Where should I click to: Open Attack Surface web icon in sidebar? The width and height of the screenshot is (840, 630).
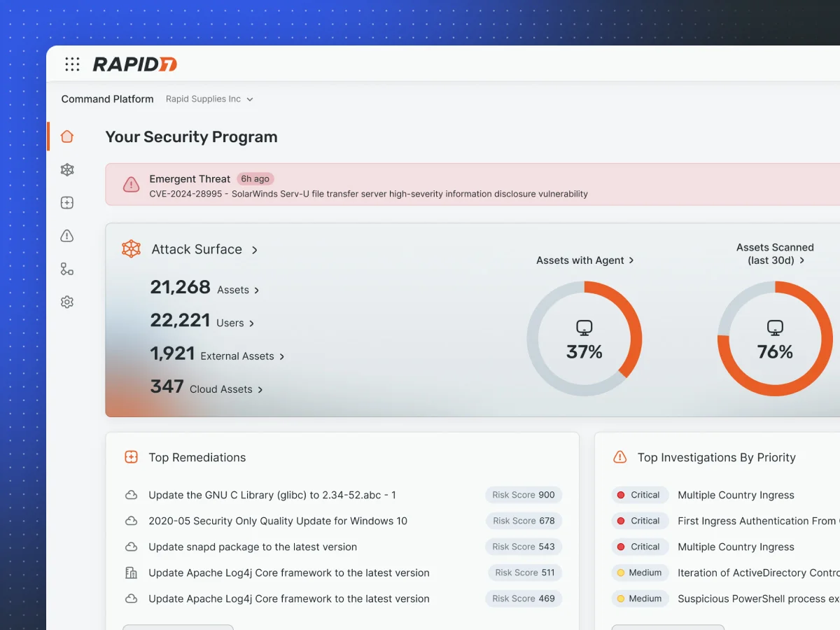[67, 170]
